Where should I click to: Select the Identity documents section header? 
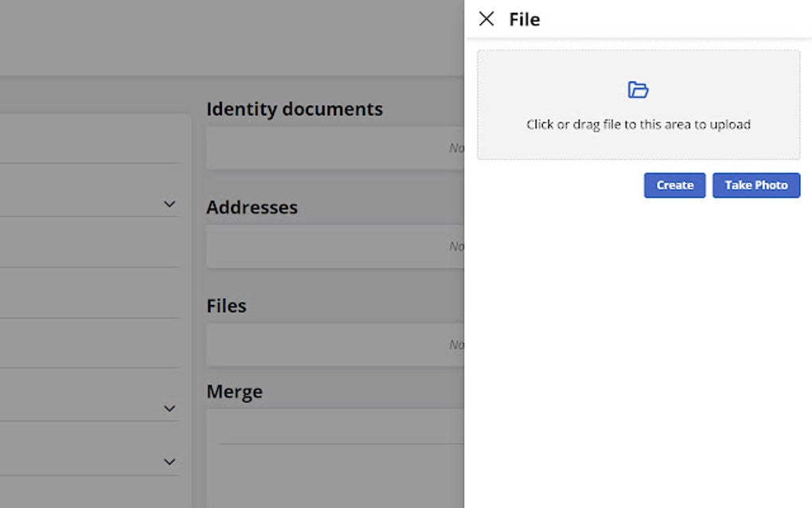coord(295,109)
